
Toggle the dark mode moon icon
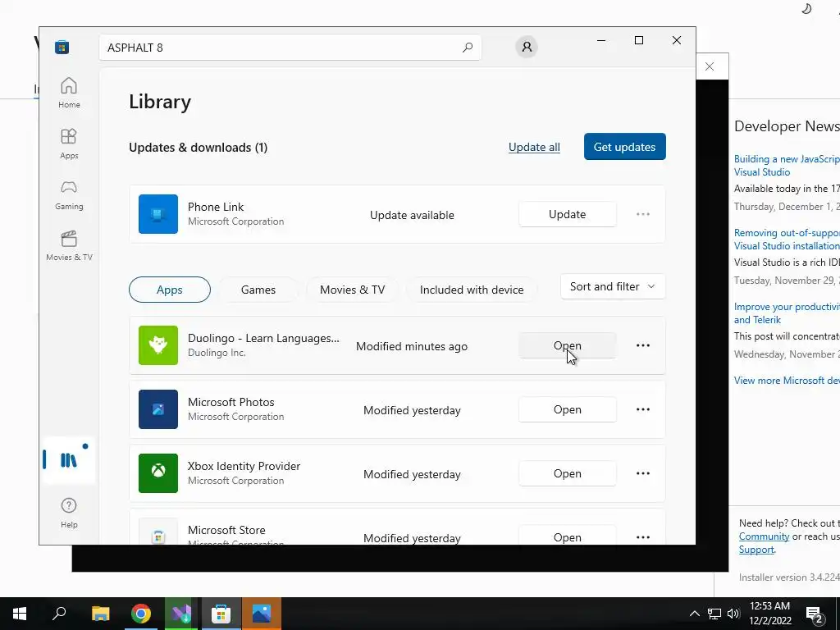coord(806,8)
